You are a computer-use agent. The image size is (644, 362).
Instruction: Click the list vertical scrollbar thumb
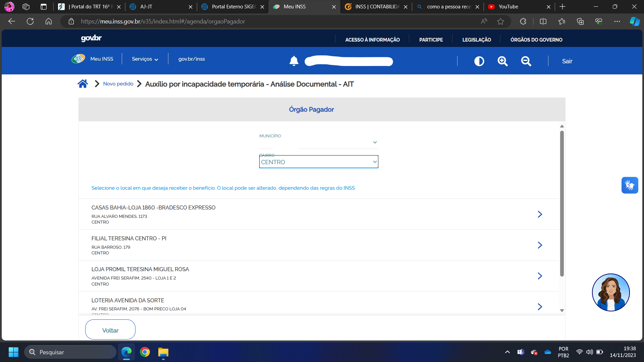pyautogui.click(x=562, y=203)
